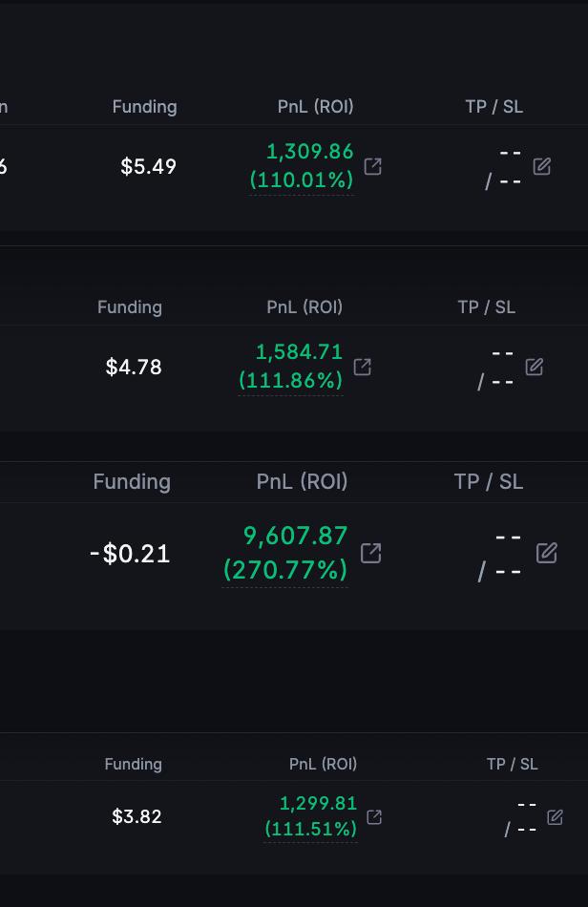Select the $3.82 funding amount
This screenshot has width=588, height=907.
136,816
